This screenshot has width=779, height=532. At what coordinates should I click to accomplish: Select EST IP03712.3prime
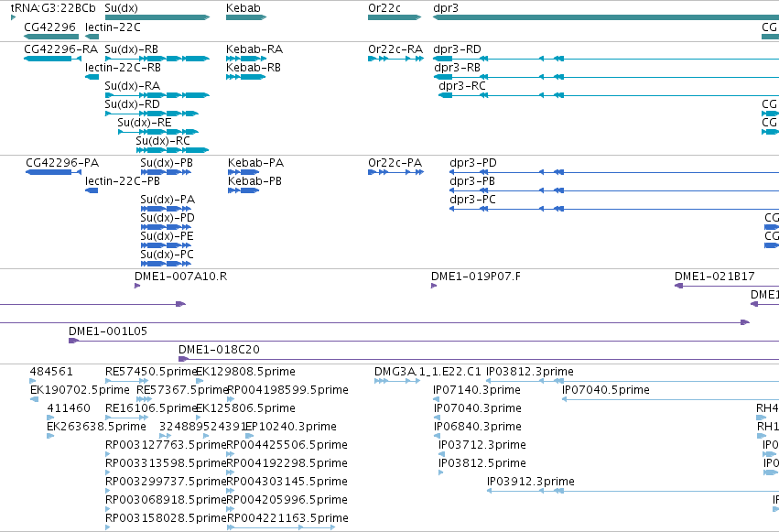(x=441, y=454)
